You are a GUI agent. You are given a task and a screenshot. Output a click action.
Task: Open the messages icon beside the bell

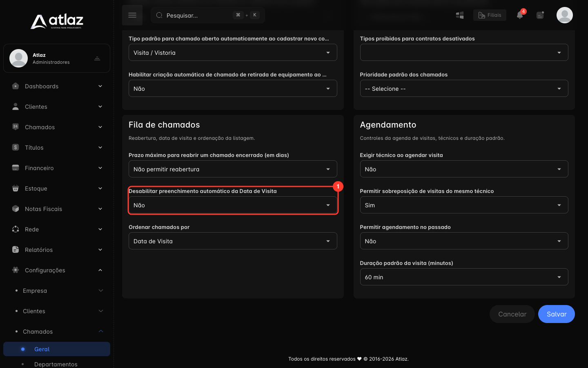[540, 15]
